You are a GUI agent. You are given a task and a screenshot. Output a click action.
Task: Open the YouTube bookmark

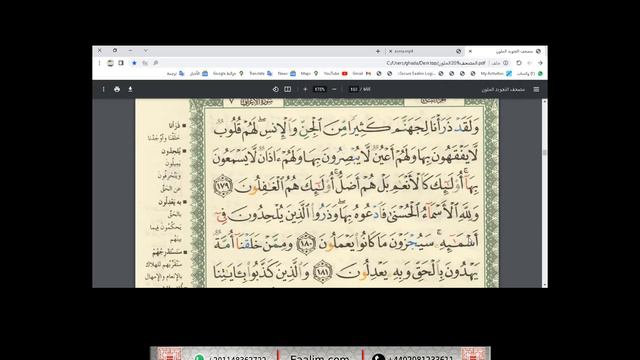pyautogui.click(x=336, y=73)
